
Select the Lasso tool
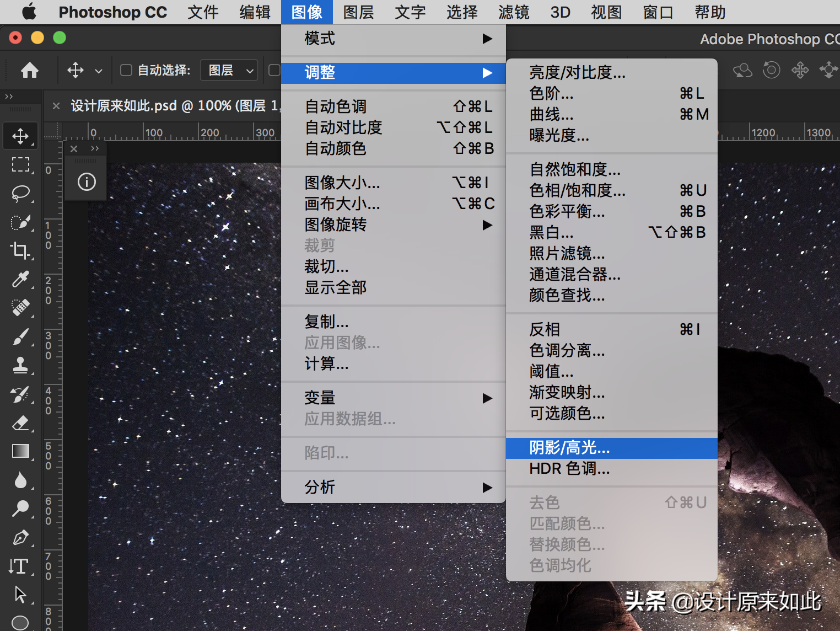(x=20, y=193)
